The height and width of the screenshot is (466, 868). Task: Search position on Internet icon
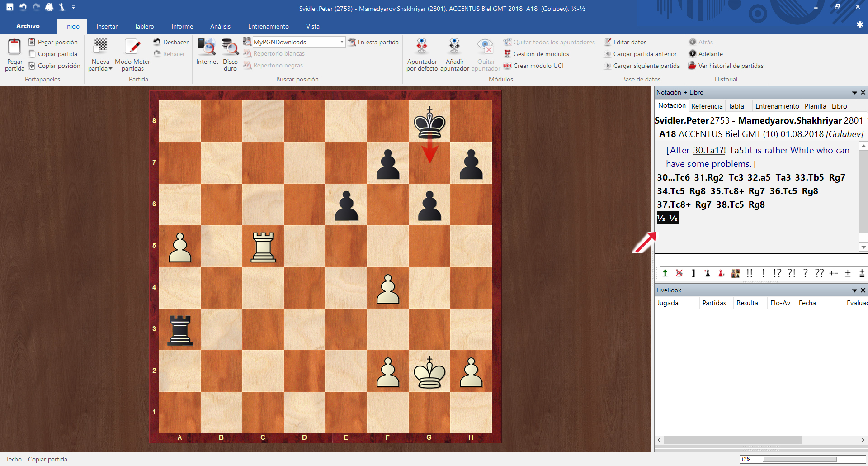(x=207, y=47)
